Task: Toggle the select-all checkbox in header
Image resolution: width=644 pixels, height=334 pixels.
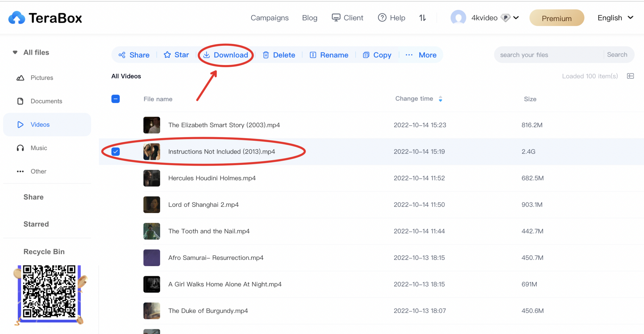Action: click(x=115, y=99)
